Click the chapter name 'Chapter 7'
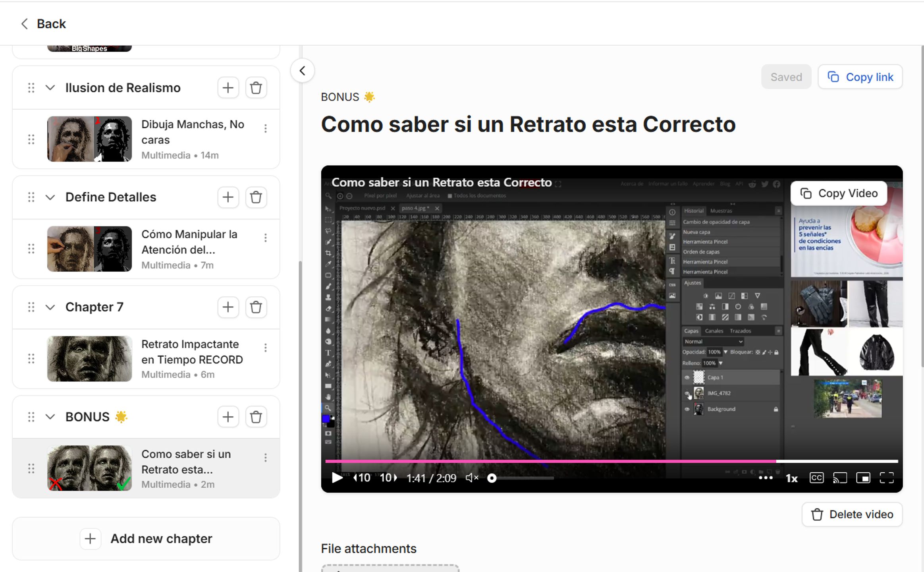 coord(95,307)
